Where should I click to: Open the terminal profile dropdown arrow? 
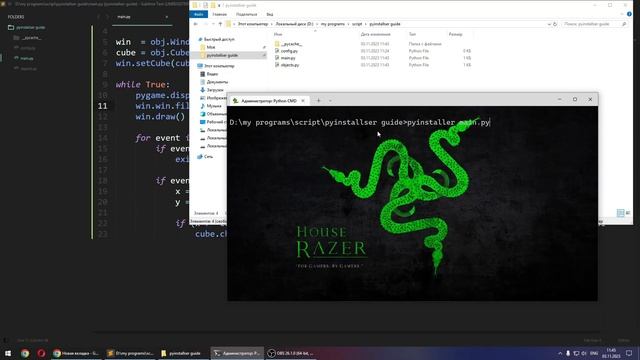click(x=330, y=100)
